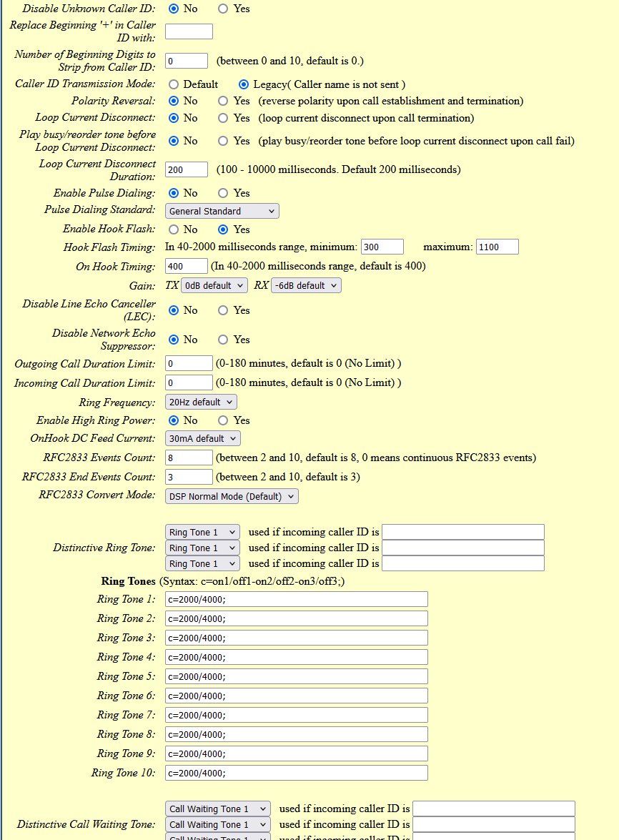Image resolution: width=619 pixels, height=840 pixels.
Task: Enable High Ring Power with Yes
Action: (223, 420)
